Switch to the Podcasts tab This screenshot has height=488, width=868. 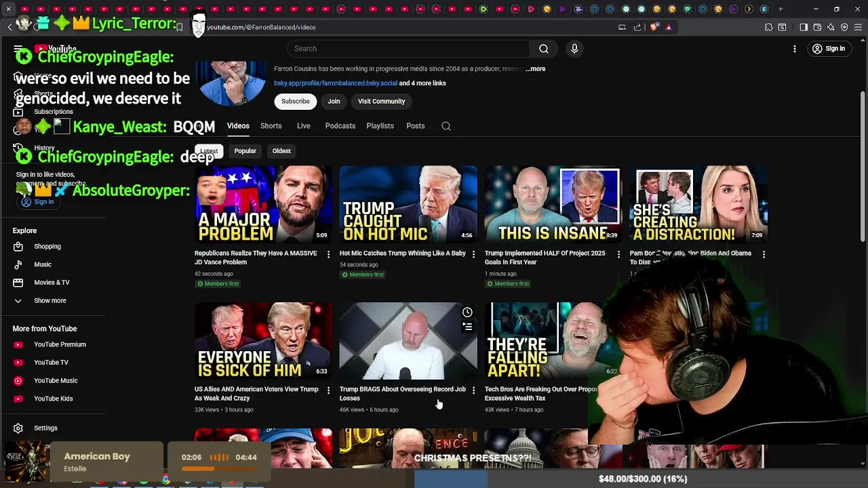tap(340, 126)
